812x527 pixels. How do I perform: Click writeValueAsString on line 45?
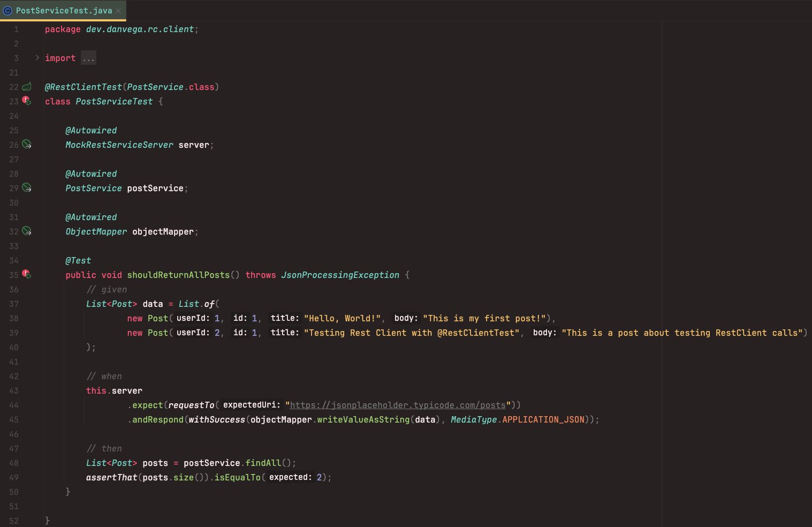point(363,419)
